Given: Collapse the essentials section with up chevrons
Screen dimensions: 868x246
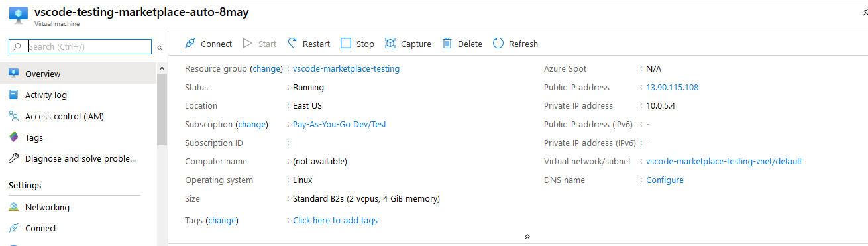Looking at the screenshot, I should 527,237.
